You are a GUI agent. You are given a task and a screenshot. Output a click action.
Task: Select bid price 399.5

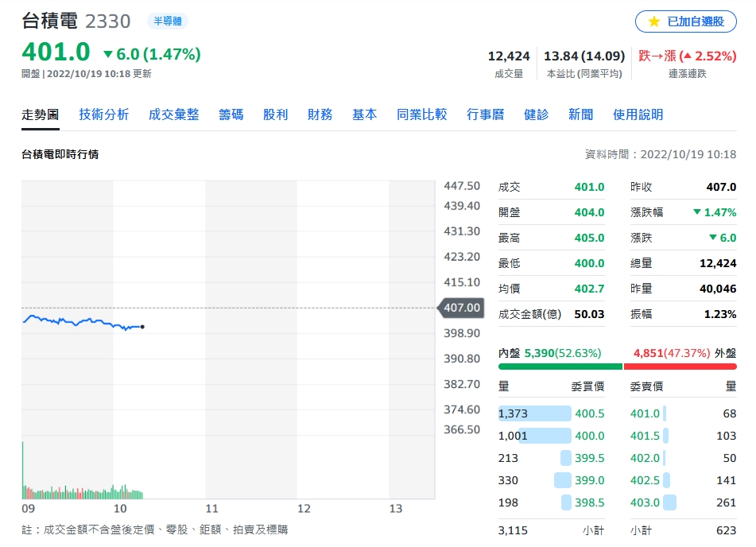tap(589, 458)
